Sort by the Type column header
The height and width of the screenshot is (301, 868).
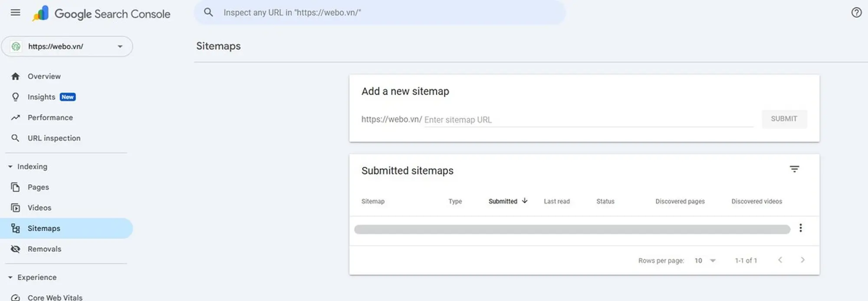tap(455, 202)
